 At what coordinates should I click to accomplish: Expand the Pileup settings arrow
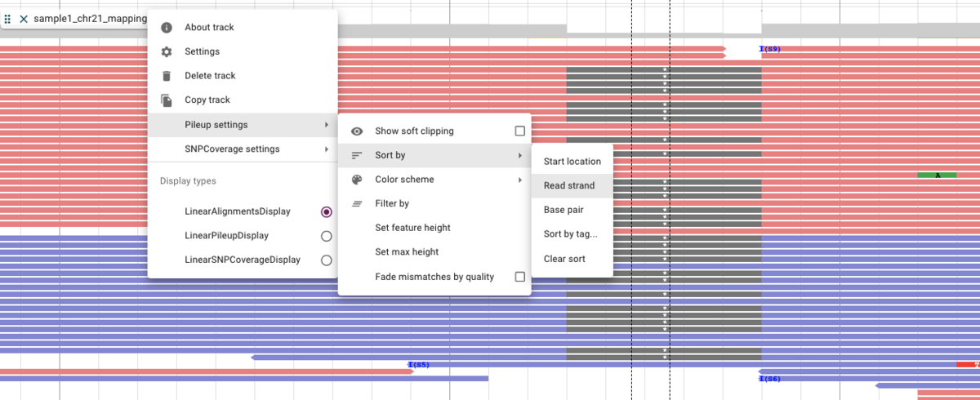coord(327,125)
